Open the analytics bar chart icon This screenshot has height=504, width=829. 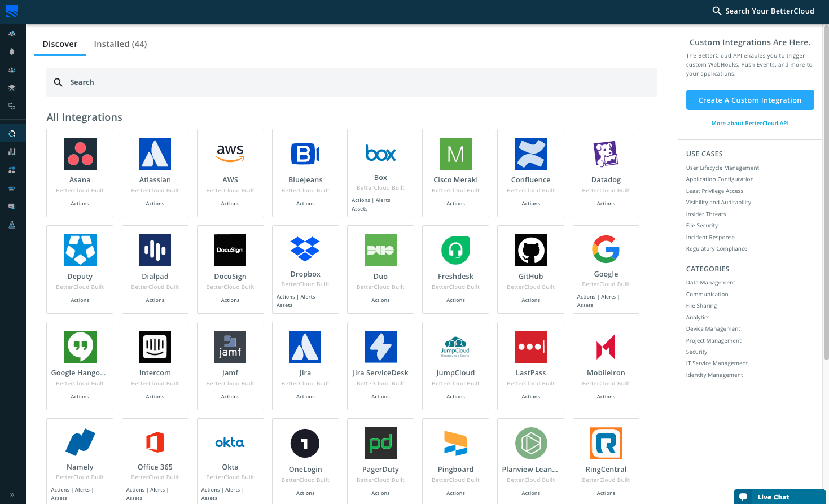(12, 151)
